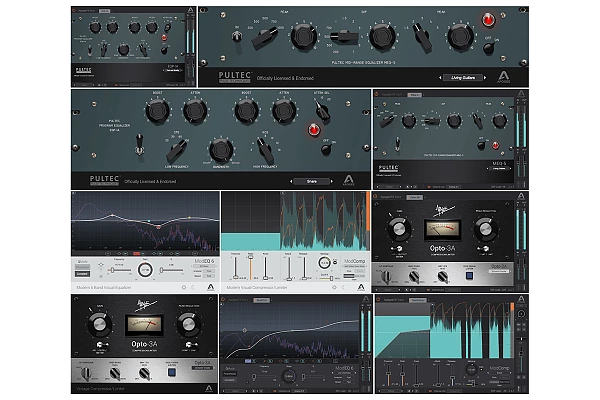
Task: Flip OFF/ON power switch on large MEQ-5
Action: coord(488,48)
